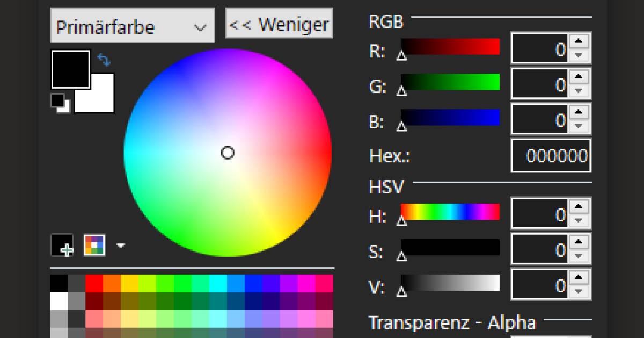Screen dimensions: 644x338
Task: Open the palette options dropdown arrow
Action: (x=121, y=246)
